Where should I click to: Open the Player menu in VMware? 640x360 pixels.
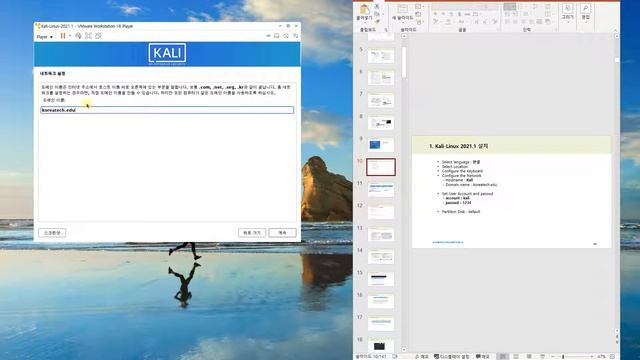click(44, 37)
